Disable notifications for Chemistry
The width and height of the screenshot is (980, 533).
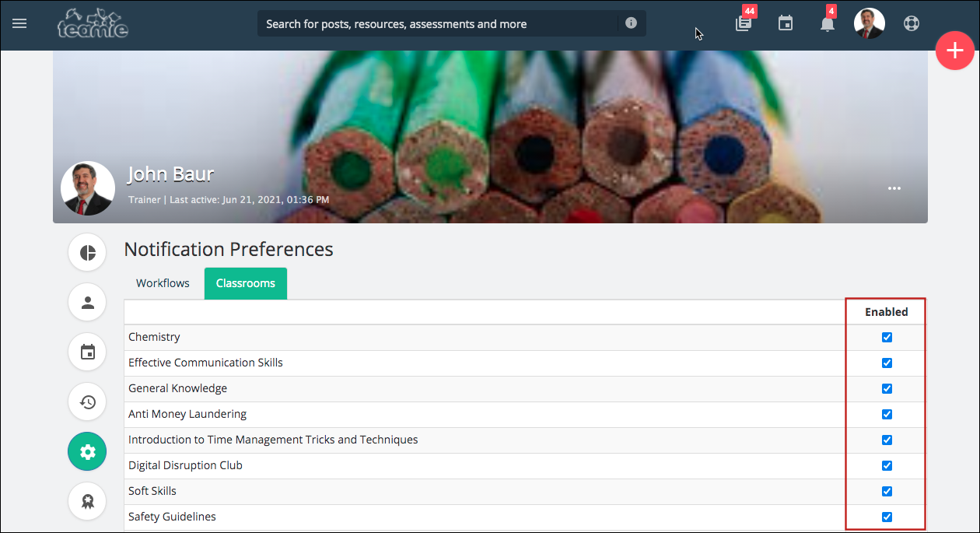(x=887, y=338)
